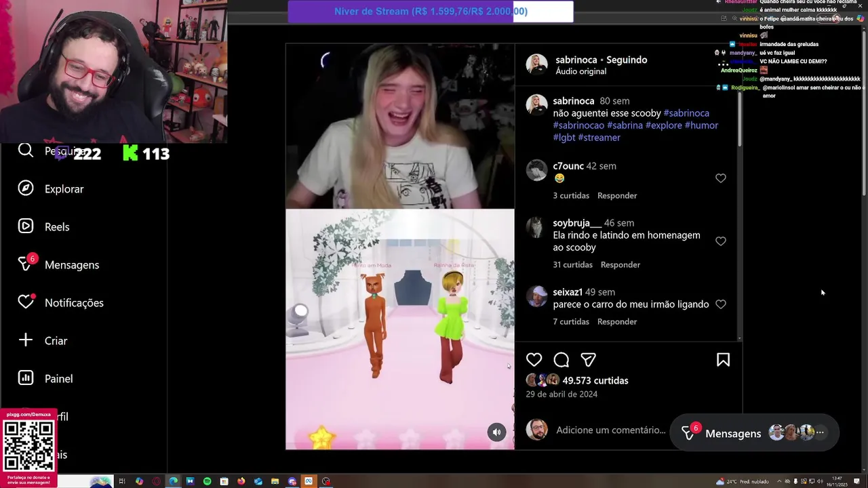
Task: Open the floating Mensagens popup button
Action: [x=754, y=432]
